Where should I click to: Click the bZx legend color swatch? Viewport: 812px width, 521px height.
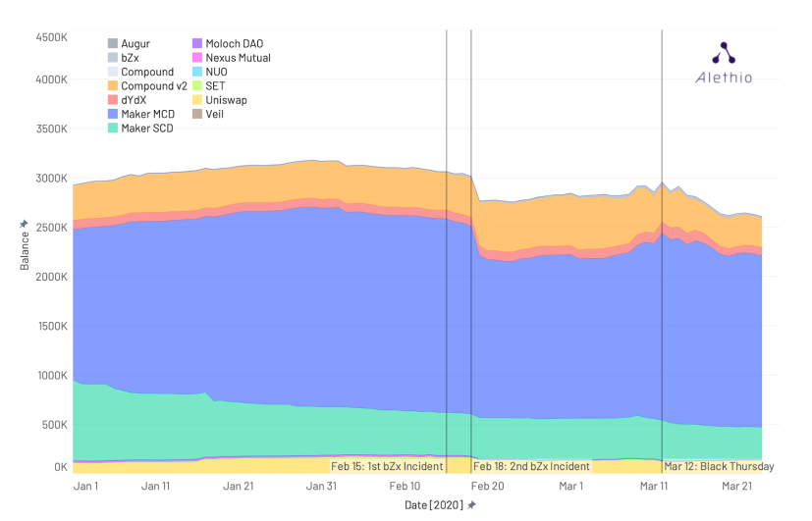pyautogui.click(x=113, y=58)
